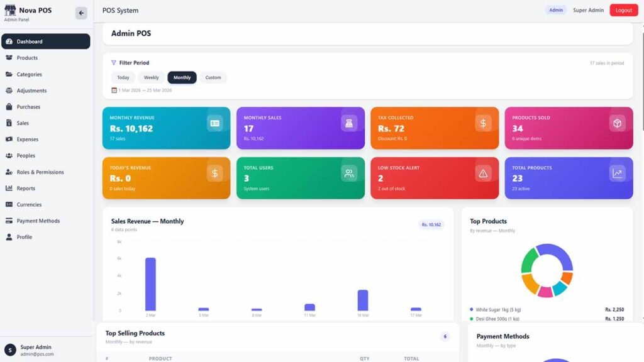Click the Monthly Revenue card icon
Screen dimensions: 644x362
214,123
